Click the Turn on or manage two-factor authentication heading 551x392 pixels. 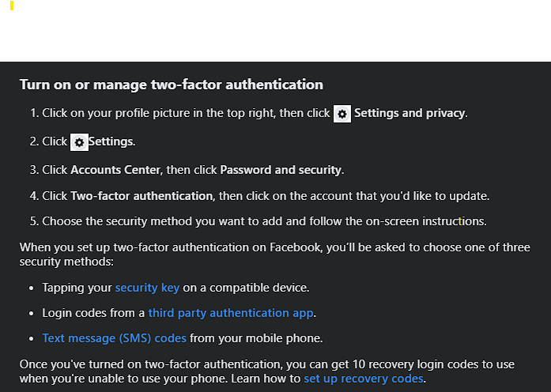172,85
